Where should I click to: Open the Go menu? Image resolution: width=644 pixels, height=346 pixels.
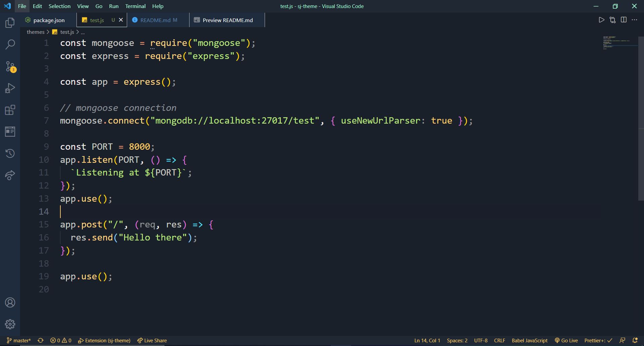[99, 6]
